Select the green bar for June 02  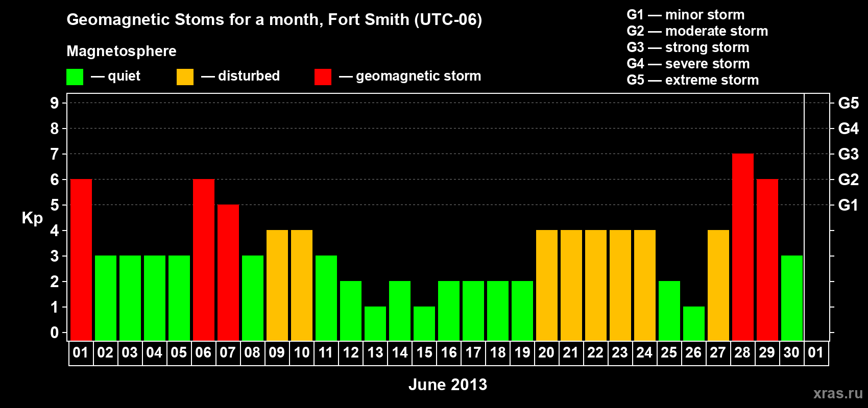point(106,298)
